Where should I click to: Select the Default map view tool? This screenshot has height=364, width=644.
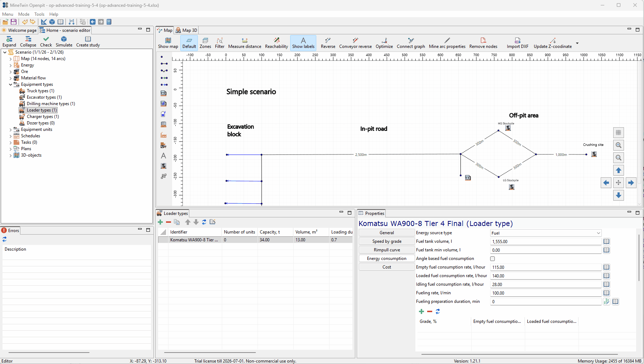(189, 43)
